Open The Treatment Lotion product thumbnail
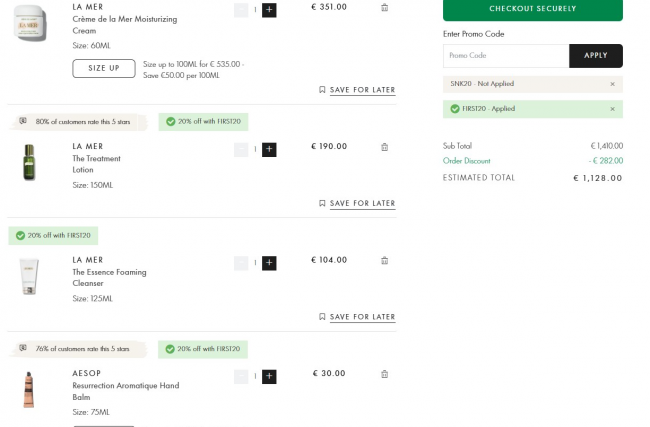This screenshot has width=650, height=427. pos(30,162)
